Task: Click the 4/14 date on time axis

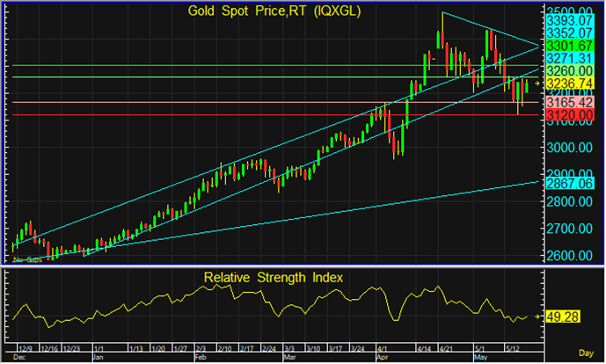Action: (422, 348)
